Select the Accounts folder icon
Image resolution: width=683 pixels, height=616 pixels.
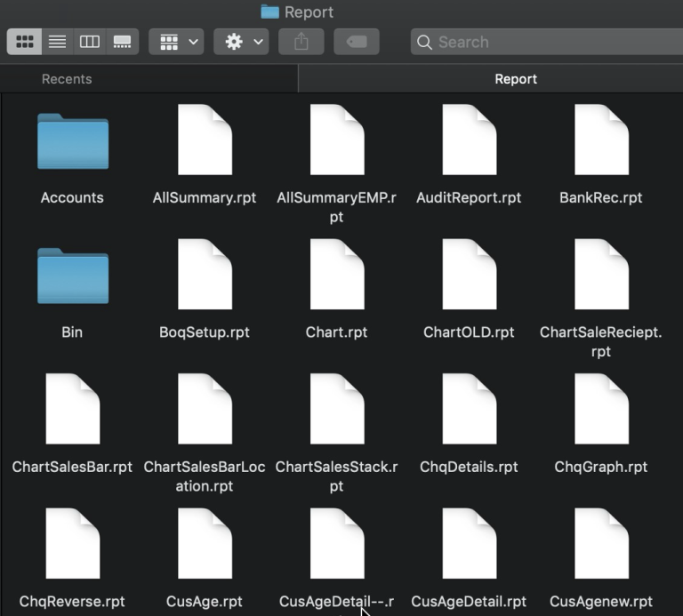[x=73, y=140]
